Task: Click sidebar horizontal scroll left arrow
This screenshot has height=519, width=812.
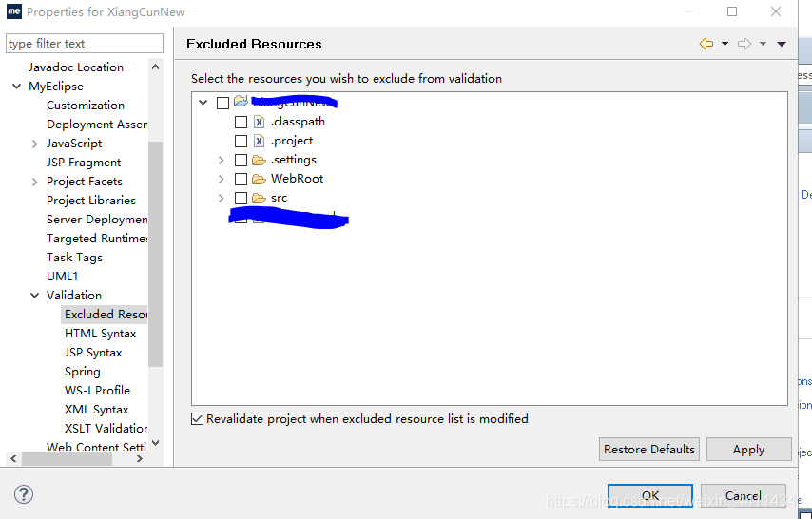Action: coord(13,458)
